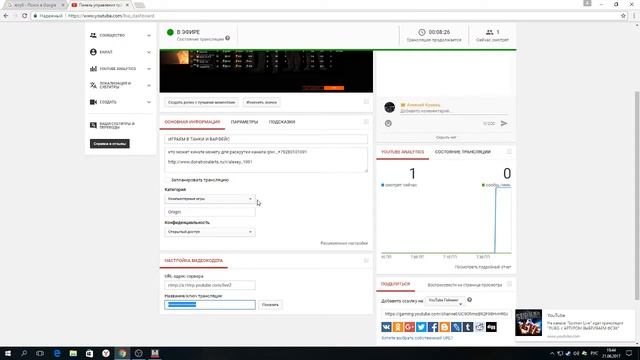Select the YouTube Analytics tab in the right panel
Image resolution: width=640 pixels, height=360 pixels.
[402, 152]
